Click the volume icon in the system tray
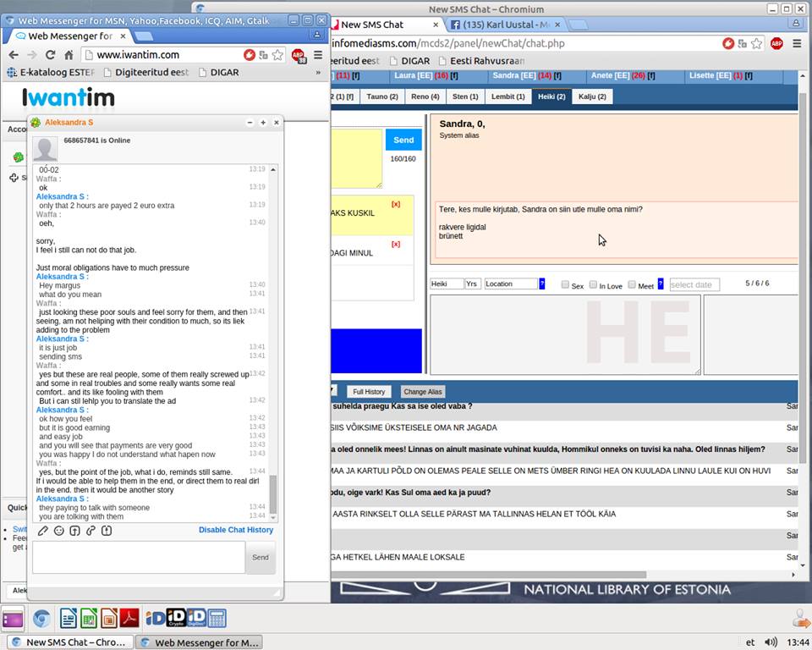 point(771,642)
